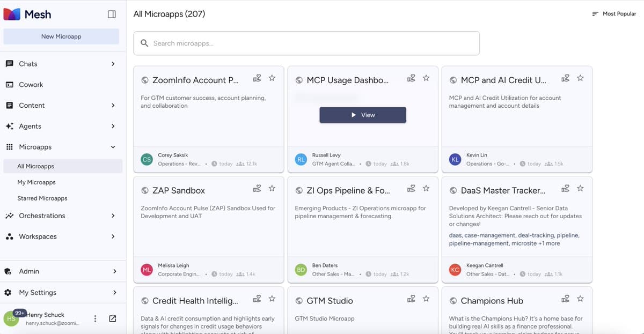
Task: Click the All Microapps (207) heading
Action: coord(169,14)
